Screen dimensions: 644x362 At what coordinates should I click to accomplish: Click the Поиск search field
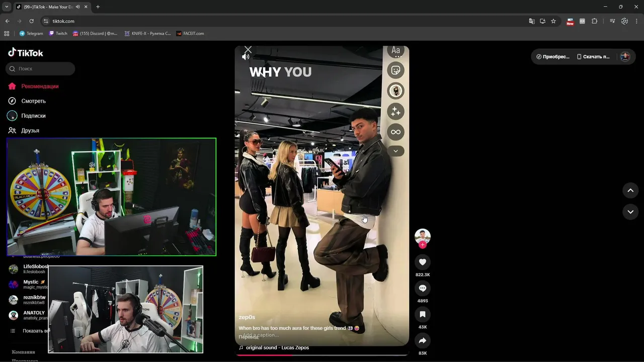pyautogui.click(x=40, y=68)
